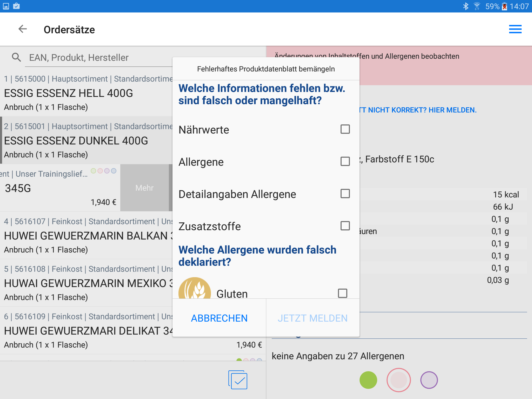Tap the Wi-Fi status bar icon
Screen dimensions: 532x399
(x=477, y=6)
